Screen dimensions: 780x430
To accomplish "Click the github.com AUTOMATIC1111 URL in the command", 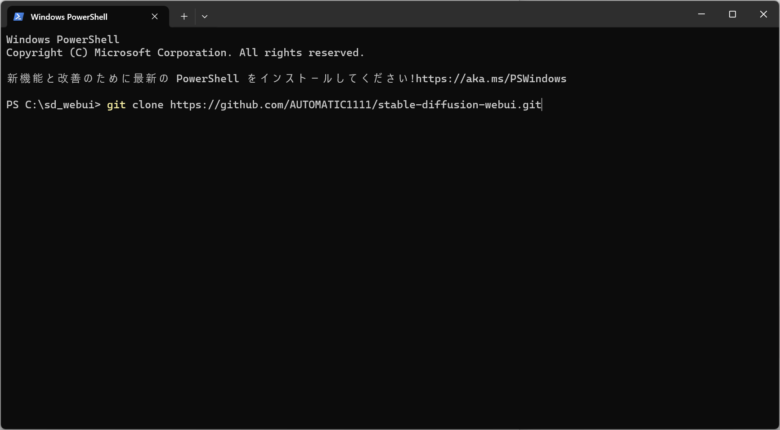I will [x=356, y=105].
